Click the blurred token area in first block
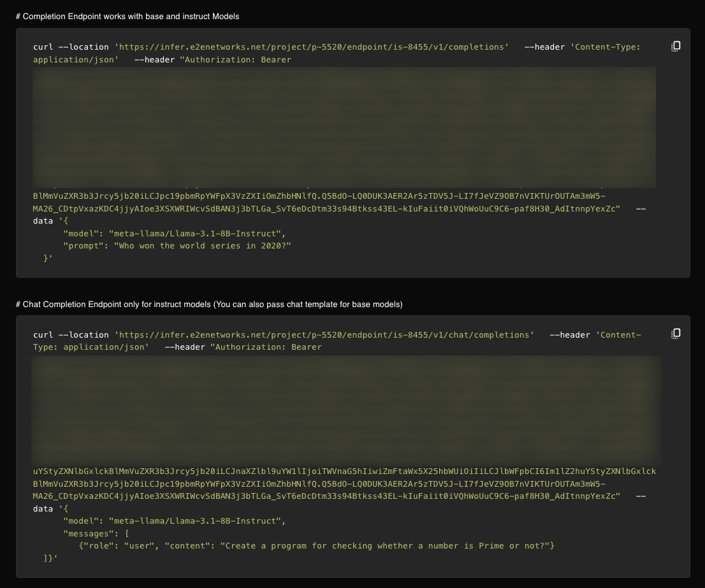 (344, 126)
